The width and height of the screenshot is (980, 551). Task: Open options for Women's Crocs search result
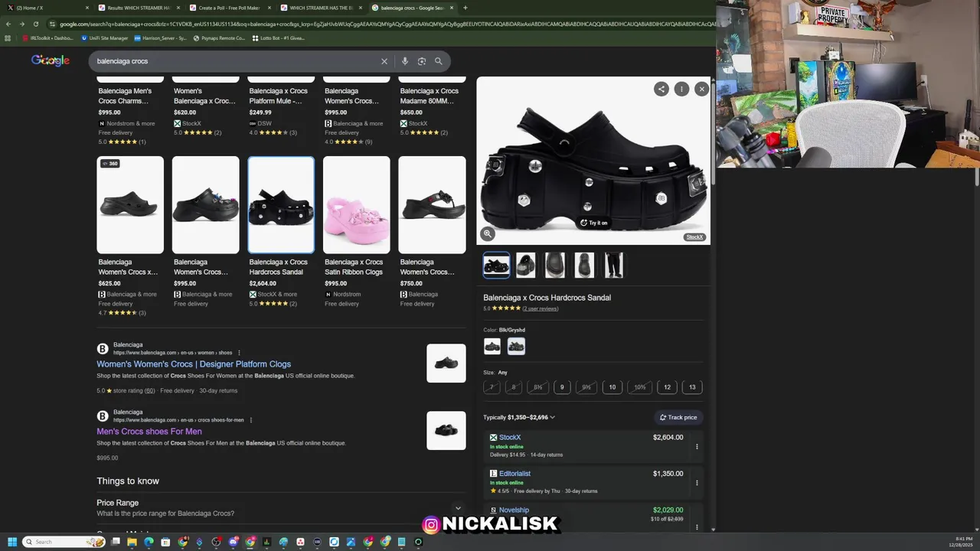(239, 353)
